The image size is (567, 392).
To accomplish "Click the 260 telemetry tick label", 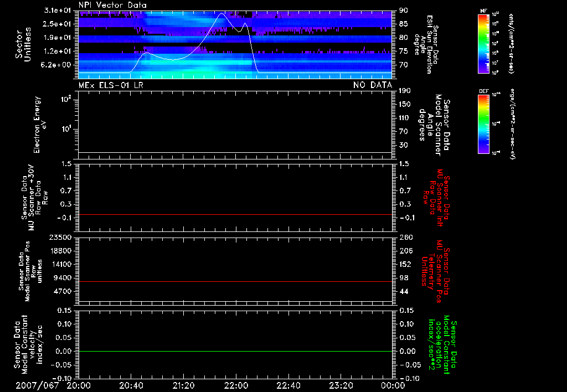I will pyautogui.click(x=406, y=238).
